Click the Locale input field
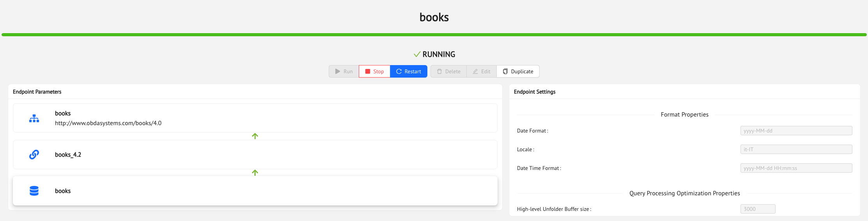Viewport: 868px width, 221px height. pyautogui.click(x=796, y=149)
